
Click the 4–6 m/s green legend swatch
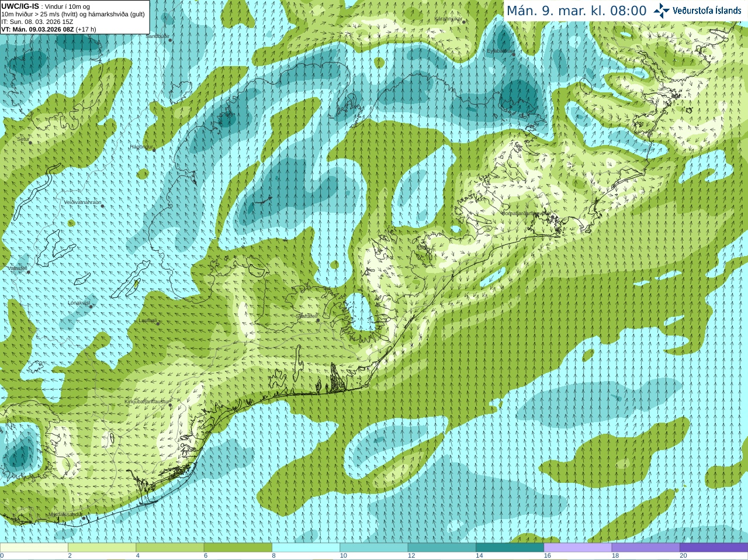[x=170, y=548]
